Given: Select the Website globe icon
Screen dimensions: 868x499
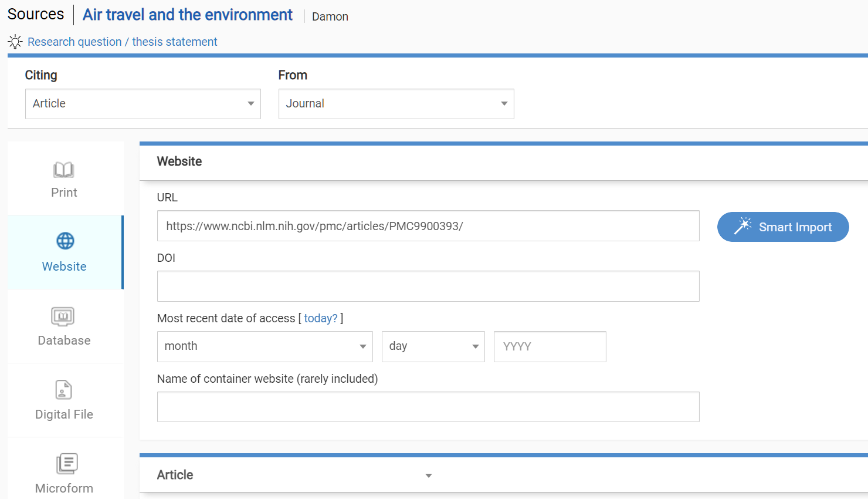Looking at the screenshot, I should [65, 241].
